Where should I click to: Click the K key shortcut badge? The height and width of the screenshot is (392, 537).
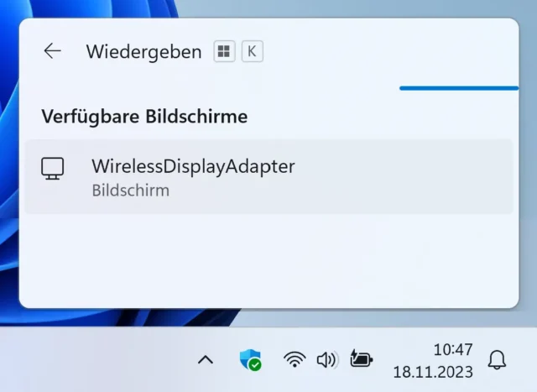252,51
